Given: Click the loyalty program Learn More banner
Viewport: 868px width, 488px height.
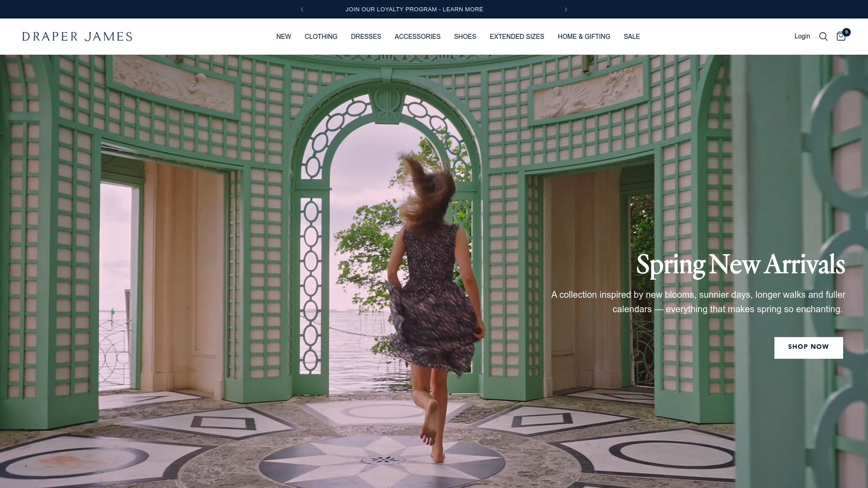Looking at the screenshot, I should click(414, 9).
